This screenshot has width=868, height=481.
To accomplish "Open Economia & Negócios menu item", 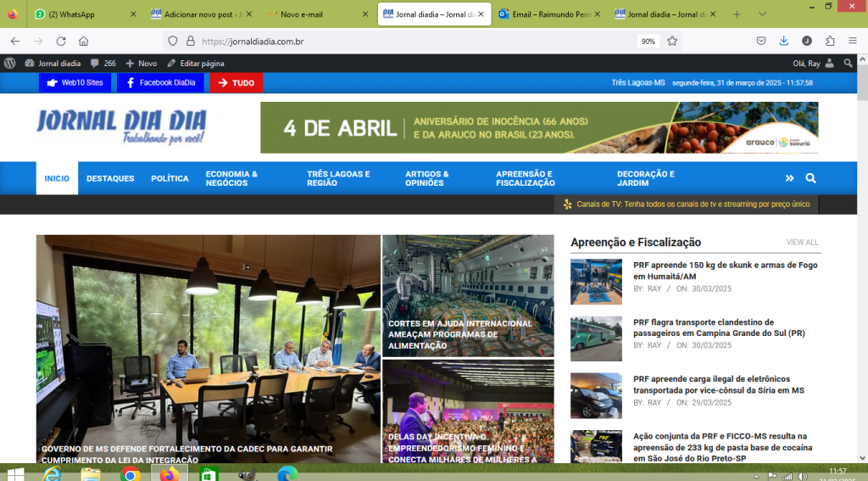I will (231, 178).
